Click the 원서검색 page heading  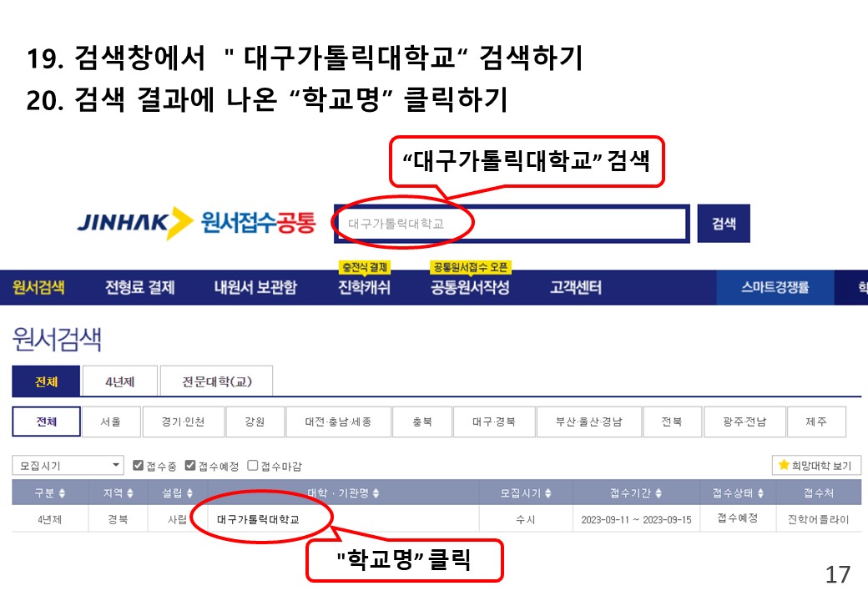(57, 339)
